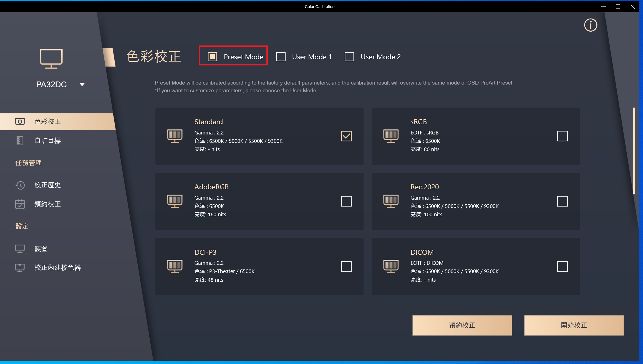This screenshot has height=364, width=643.
Task: Click the '亮度: 80 nits' text
Action: [x=425, y=149]
